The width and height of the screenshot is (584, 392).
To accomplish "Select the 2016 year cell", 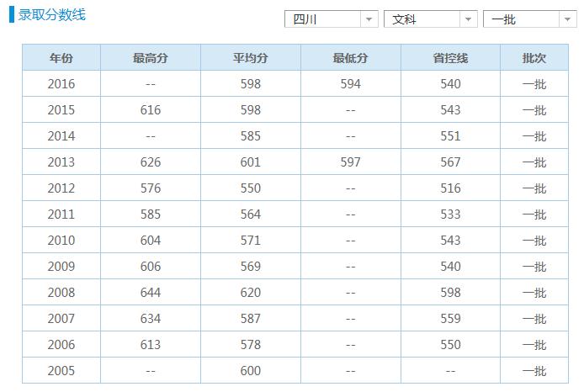I will pyautogui.click(x=61, y=84).
